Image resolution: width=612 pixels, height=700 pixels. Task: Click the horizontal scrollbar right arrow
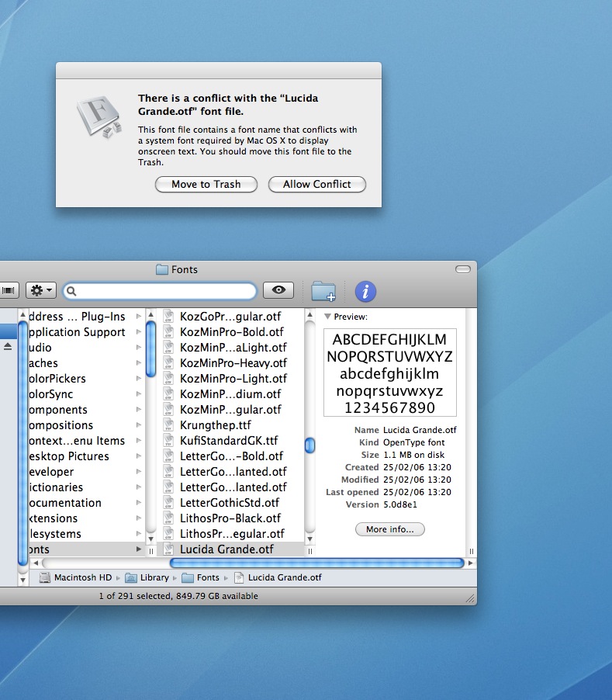pos(470,563)
